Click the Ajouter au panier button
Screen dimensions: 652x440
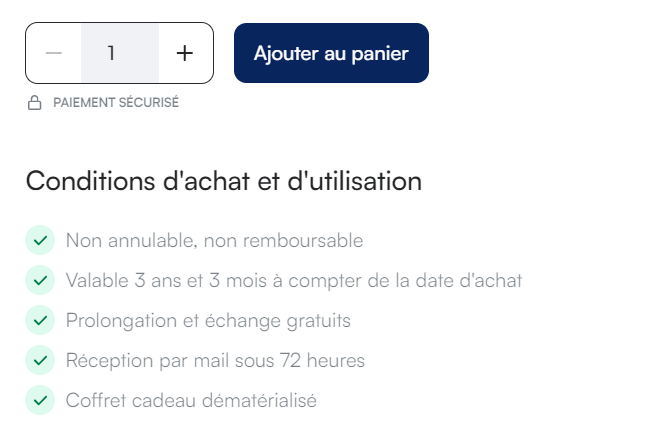pyautogui.click(x=331, y=53)
